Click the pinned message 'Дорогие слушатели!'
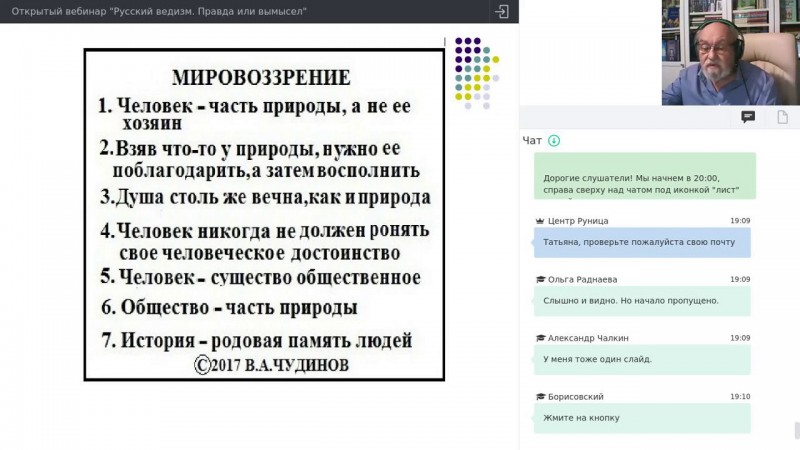Screen dimensions: 800x450 click(645, 176)
